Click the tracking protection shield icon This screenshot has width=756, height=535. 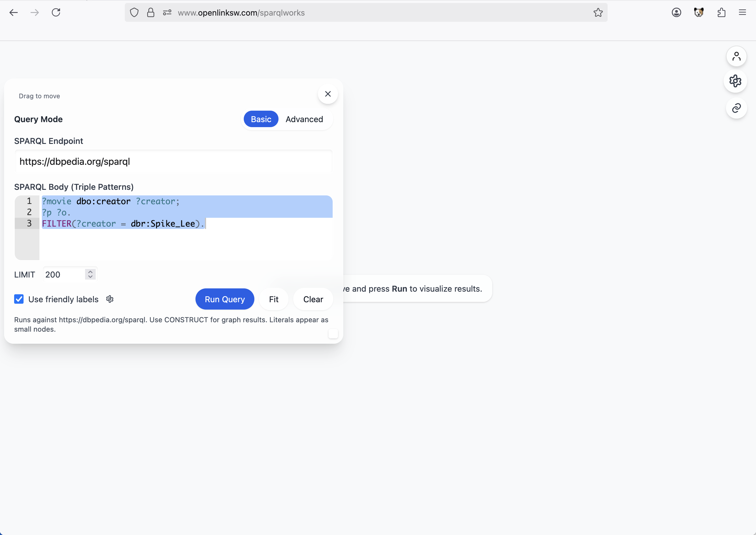(x=134, y=13)
